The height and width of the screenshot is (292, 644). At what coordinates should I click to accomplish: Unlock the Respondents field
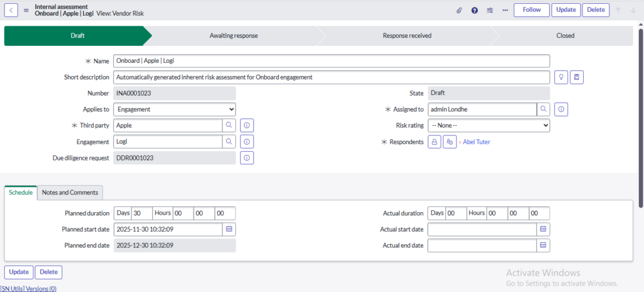pyautogui.click(x=434, y=142)
